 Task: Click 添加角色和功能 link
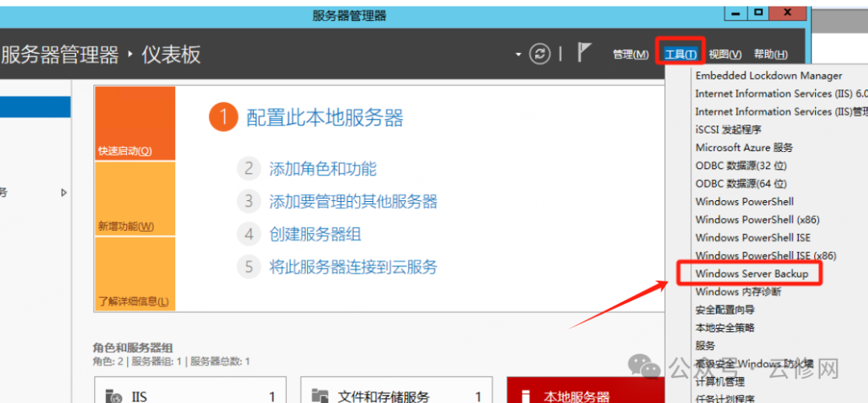323,168
